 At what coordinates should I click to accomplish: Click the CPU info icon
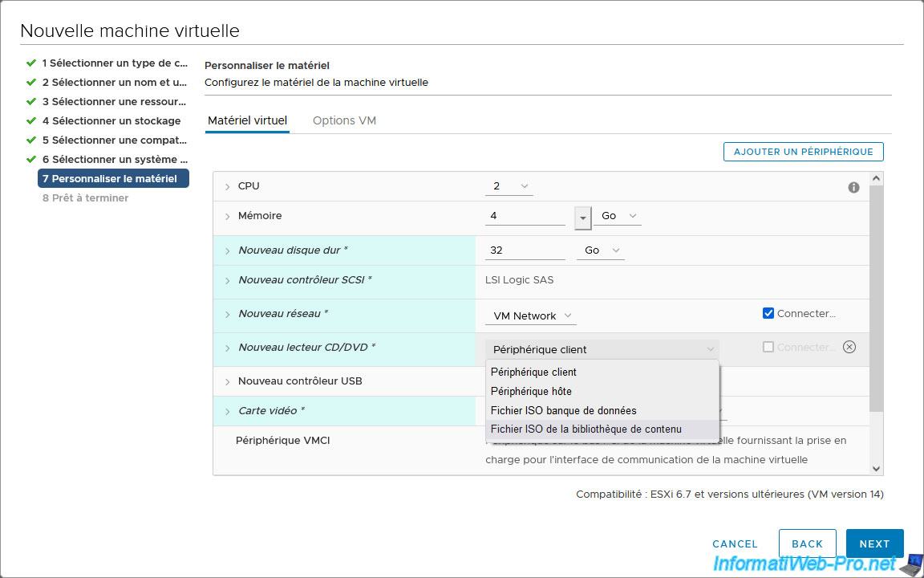click(x=853, y=187)
